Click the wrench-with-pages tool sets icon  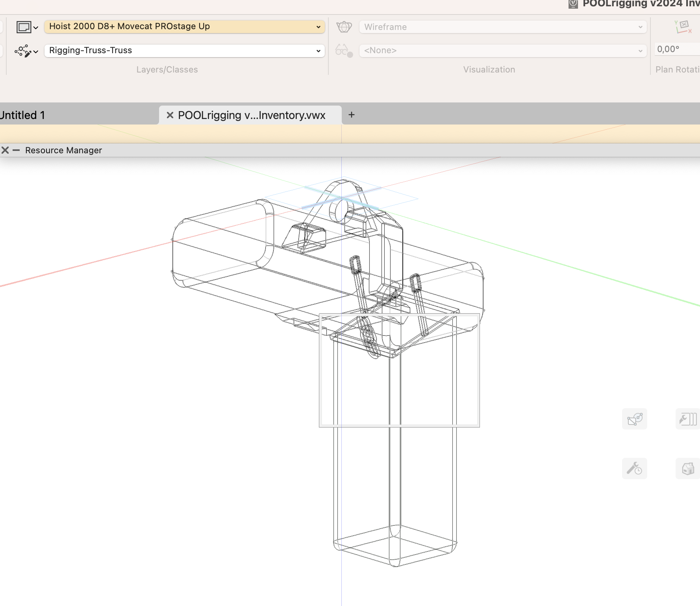click(687, 419)
